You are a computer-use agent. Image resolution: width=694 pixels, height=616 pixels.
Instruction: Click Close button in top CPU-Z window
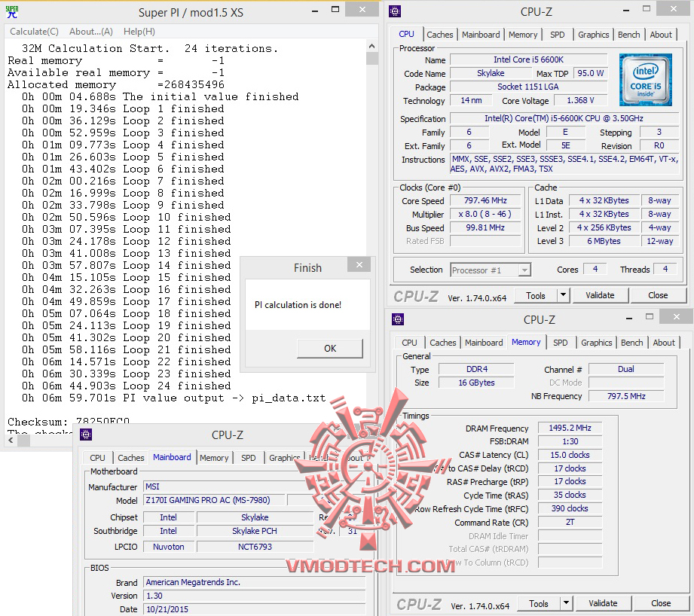coord(658,295)
